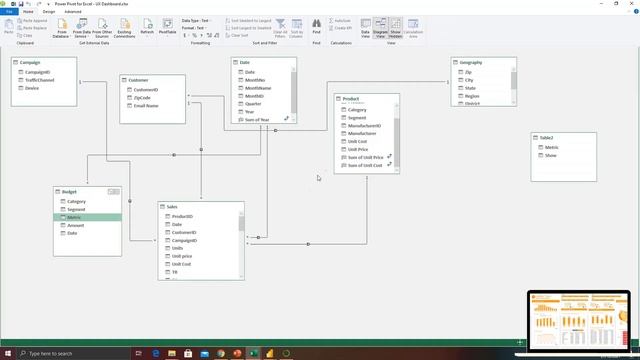
Task: Switch to the Home ribbon tab
Action: [28, 11]
